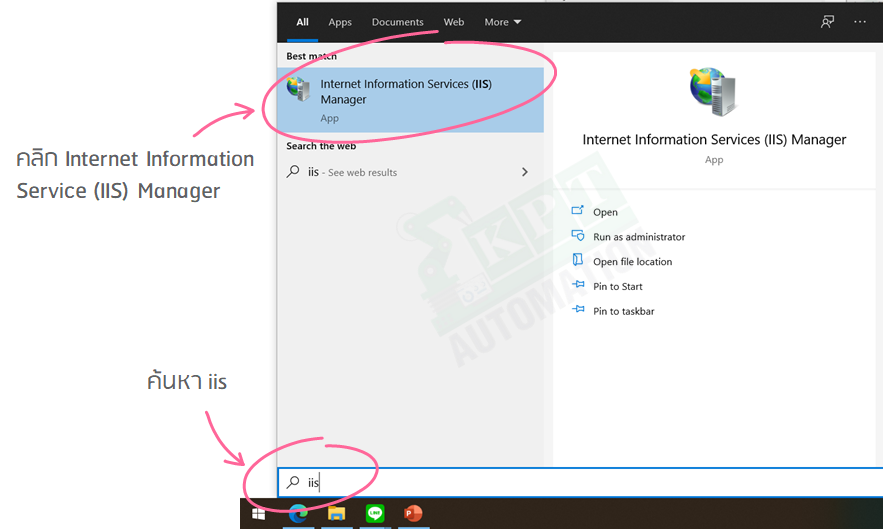Open File Explorer from taskbar

click(337, 513)
